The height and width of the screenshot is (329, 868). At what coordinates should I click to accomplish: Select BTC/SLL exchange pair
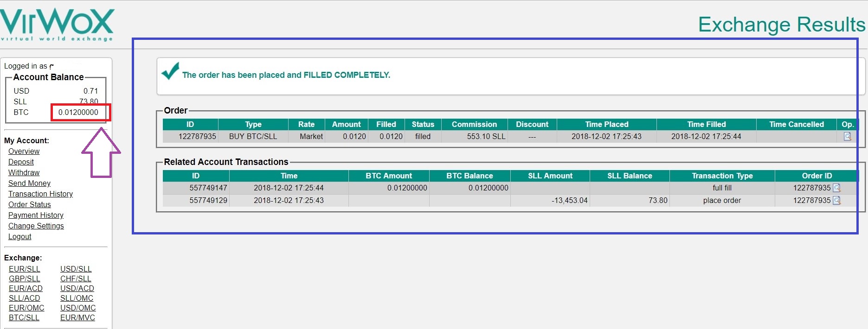(x=24, y=317)
